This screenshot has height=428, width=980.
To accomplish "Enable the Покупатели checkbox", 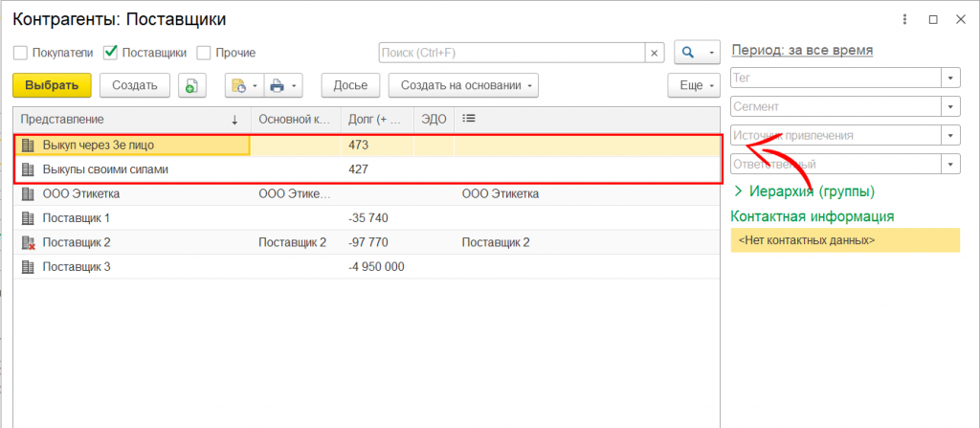I will (20, 53).
